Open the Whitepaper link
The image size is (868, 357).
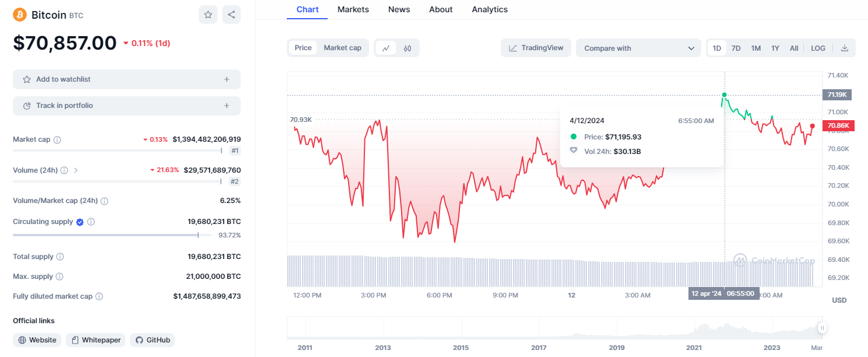coord(96,340)
